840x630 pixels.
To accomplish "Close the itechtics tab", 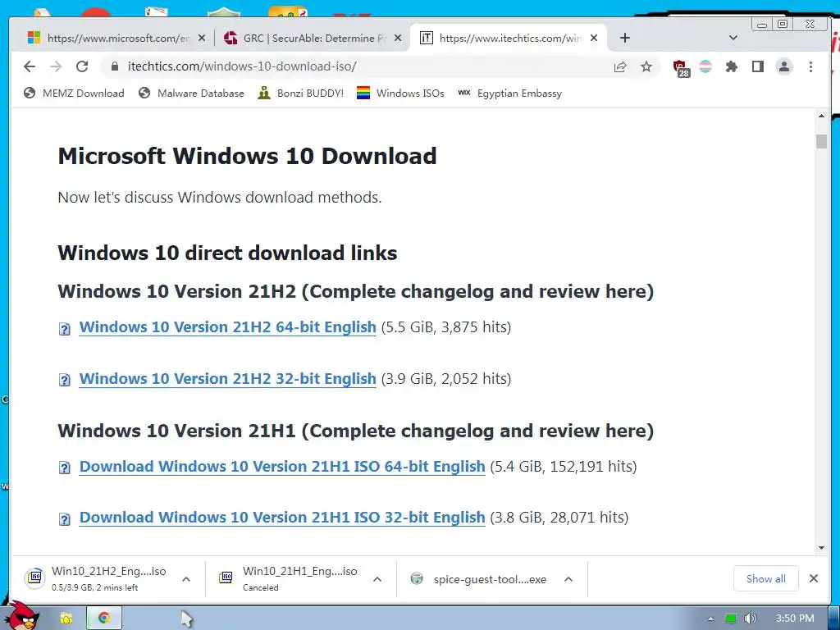I will [594, 38].
